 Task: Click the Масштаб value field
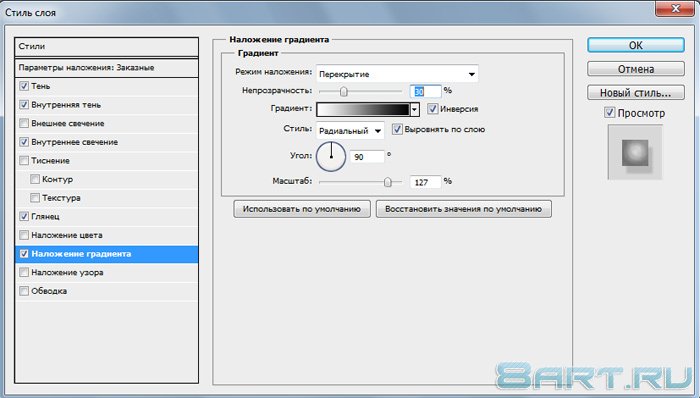click(x=425, y=182)
